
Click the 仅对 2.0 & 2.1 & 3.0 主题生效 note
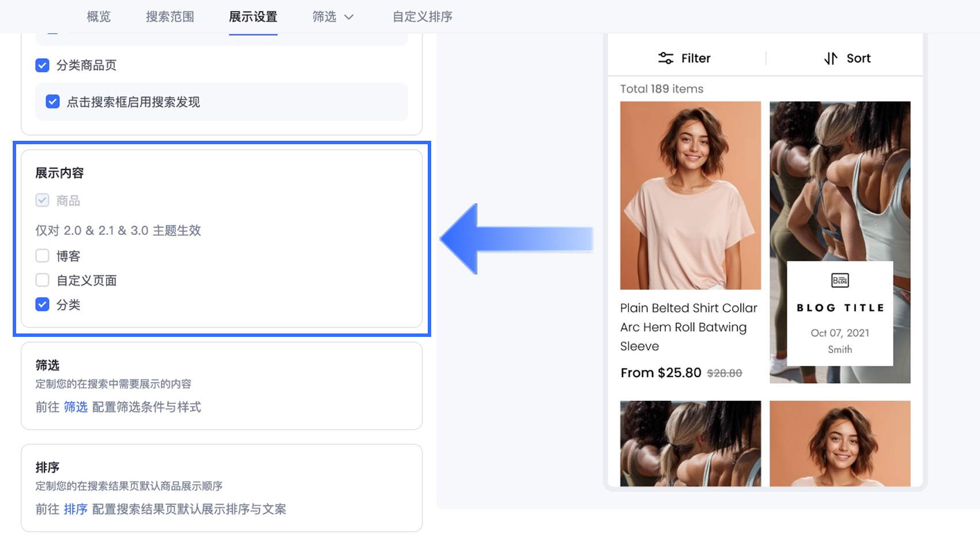(x=118, y=231)
